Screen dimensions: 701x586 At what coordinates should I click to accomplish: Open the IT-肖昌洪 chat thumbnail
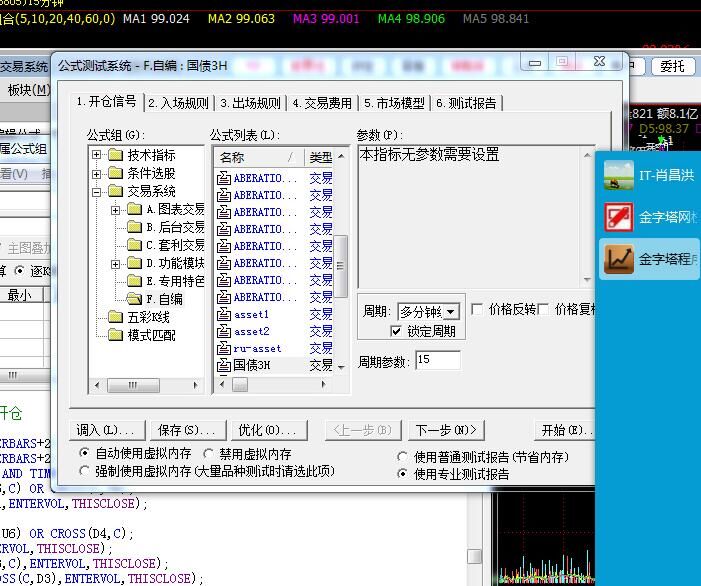tap(619, 175)
